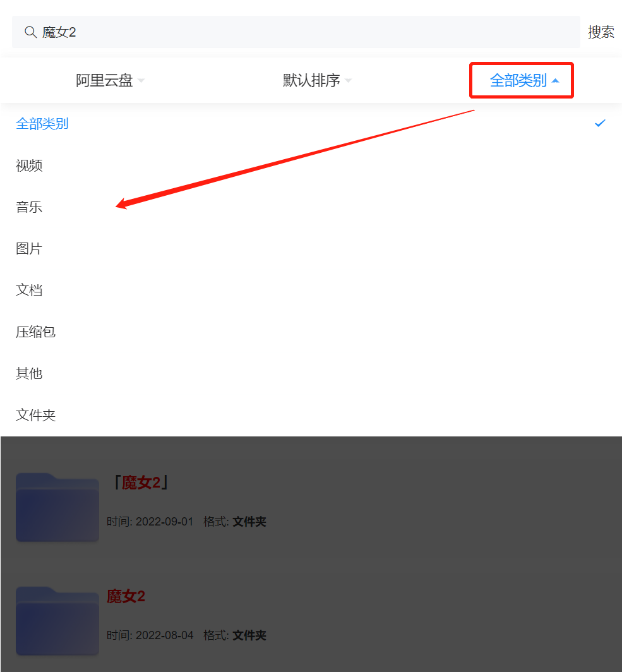Expand the 默认排序 sorting dropdown
This screenshot has height=672, width=622.
pos(317,80)
